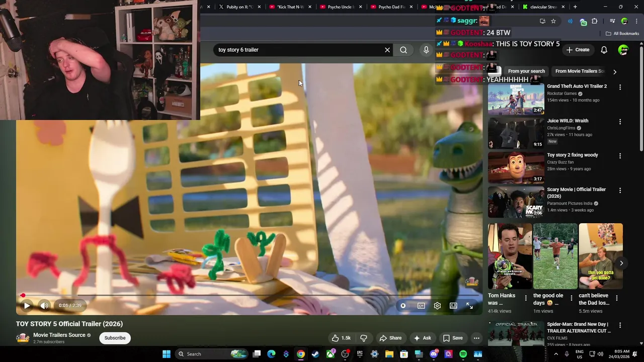Open Discord from the taskbar

click(x=434, y=354)
